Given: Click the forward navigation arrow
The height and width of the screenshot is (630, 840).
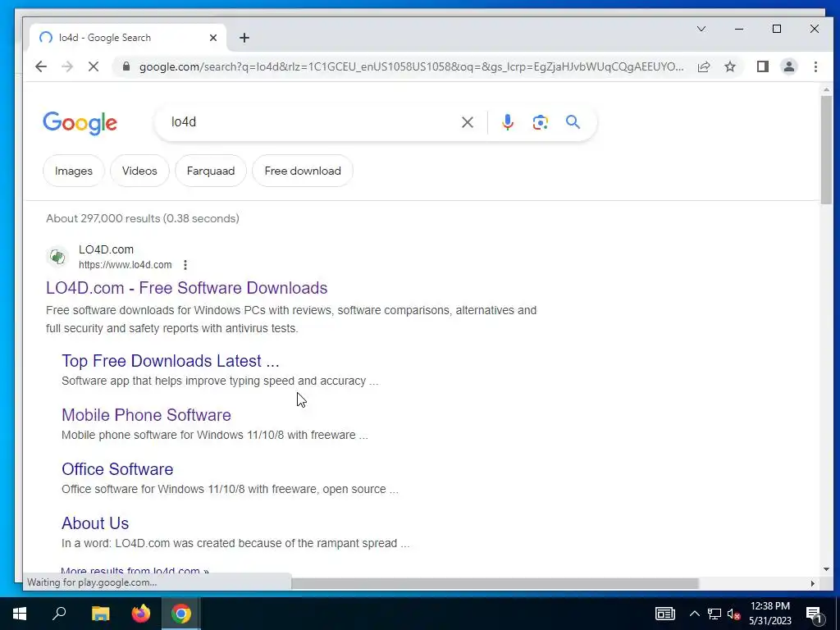Looking at the screenshot, I should (67, 66).
